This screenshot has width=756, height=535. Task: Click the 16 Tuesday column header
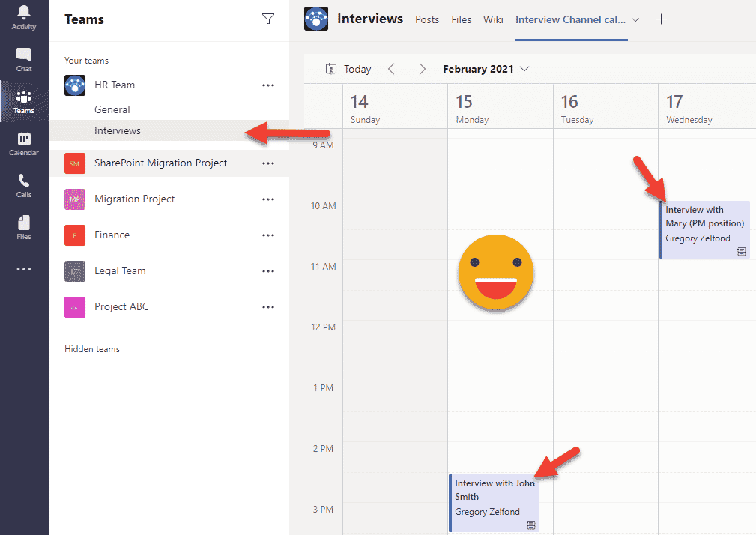click(605, 107)
